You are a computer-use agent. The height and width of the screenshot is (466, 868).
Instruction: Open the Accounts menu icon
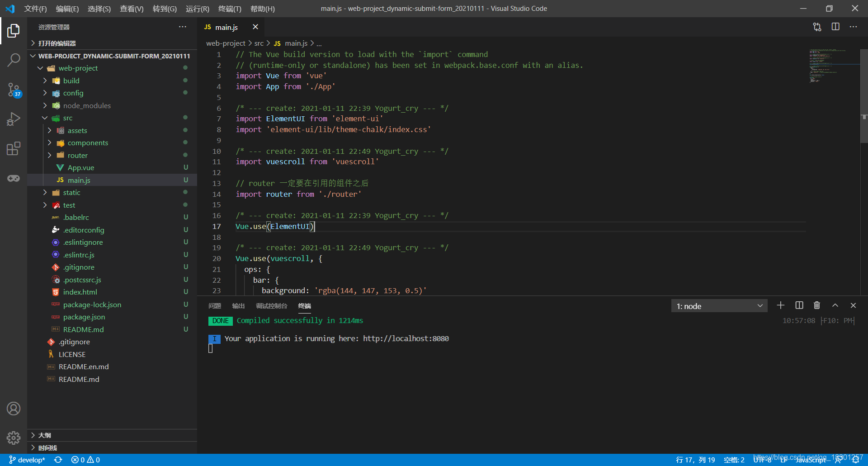(14, 409)
